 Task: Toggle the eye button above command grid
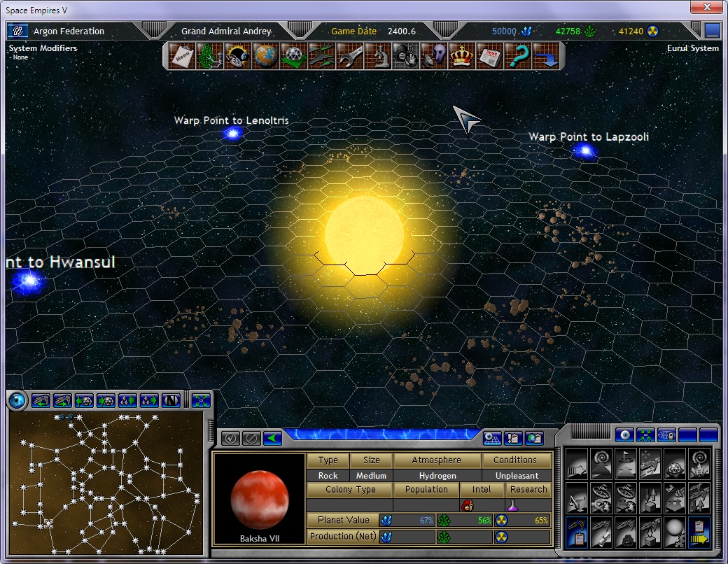coord(625,435)
